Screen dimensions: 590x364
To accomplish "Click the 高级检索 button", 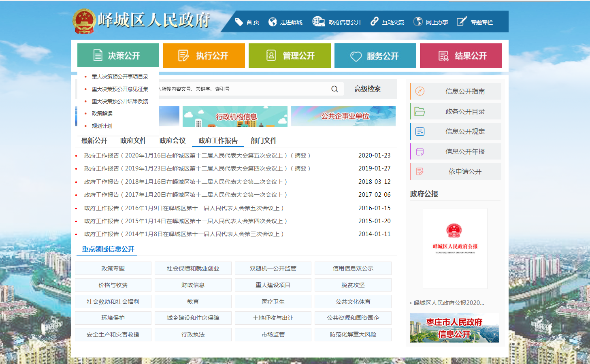I will (367, 89).
